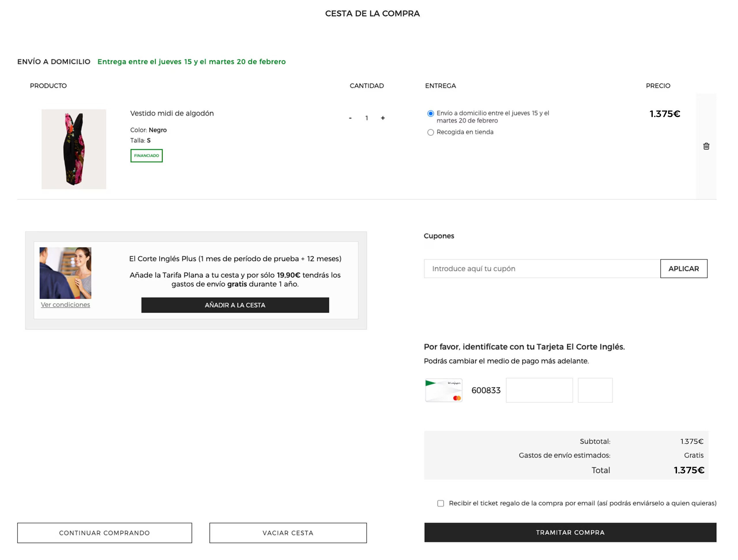Click the El Corte Inglés card image
This screenshot has height=560, width=738.
click(x=444, y=390)
